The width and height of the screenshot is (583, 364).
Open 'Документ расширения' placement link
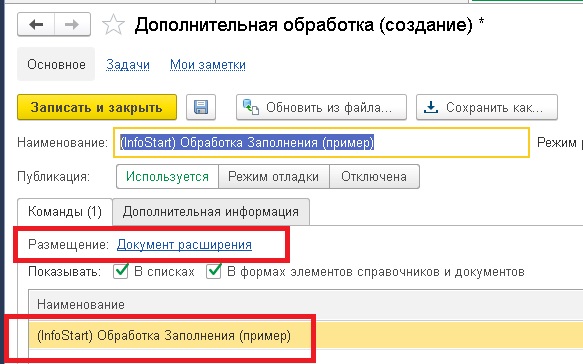point(184,245)
